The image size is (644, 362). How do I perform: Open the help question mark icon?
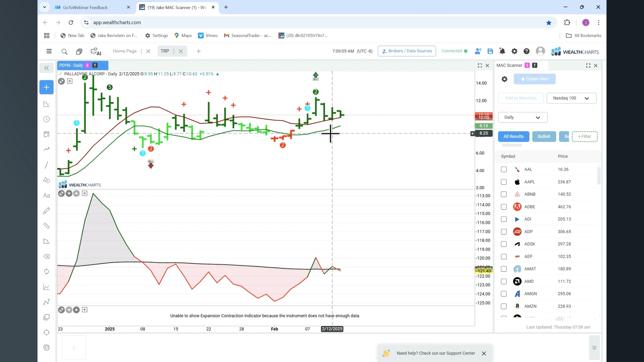(526, 51)
